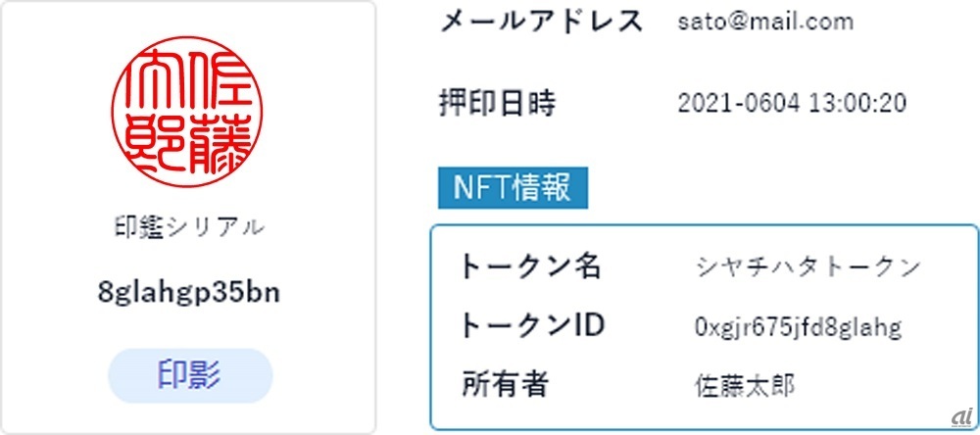Select the シャチハタトークン token name value
Viewport: 980px width, 435px height.
(808, 267)
